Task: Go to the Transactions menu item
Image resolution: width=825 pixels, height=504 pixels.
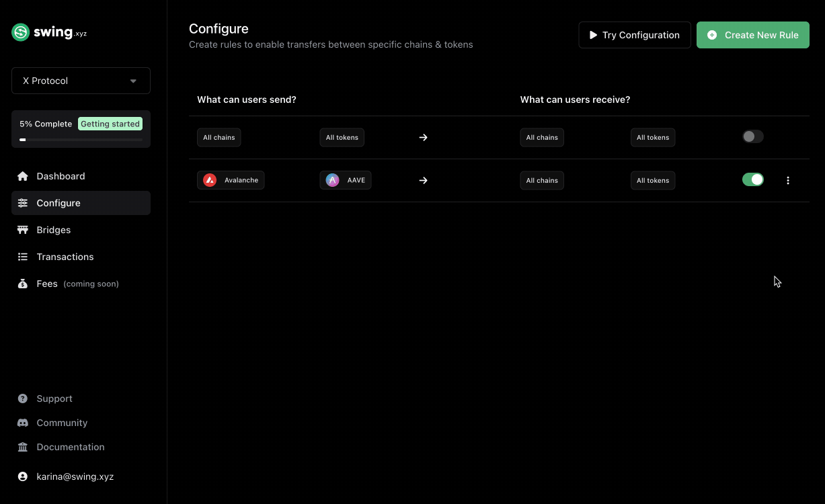Action: click(65, 257)
